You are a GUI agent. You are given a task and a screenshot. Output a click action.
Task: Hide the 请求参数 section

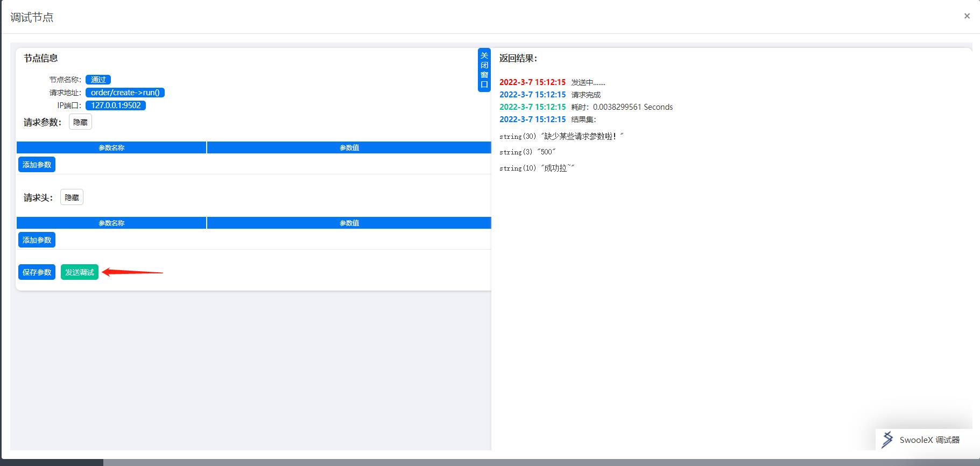pos(80,122)
